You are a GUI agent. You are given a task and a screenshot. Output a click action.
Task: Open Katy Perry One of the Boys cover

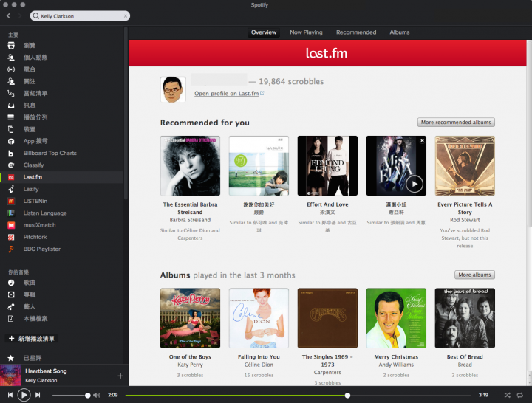pos(190,318)
